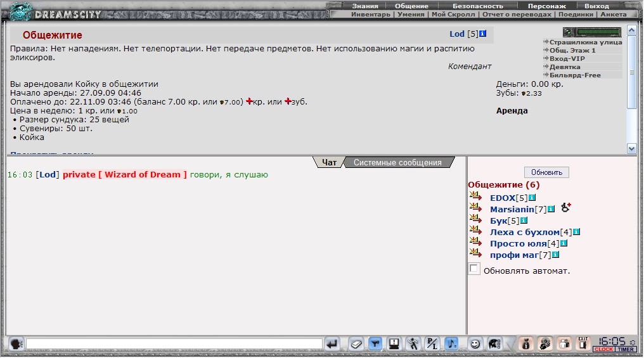Open info icon for Просто юля
644x358 pixels.
[563, 244]
